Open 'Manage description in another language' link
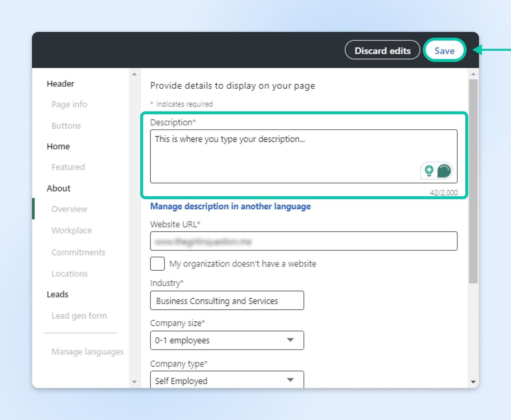This screenshot has height=420, width=511. click(230, 206)
